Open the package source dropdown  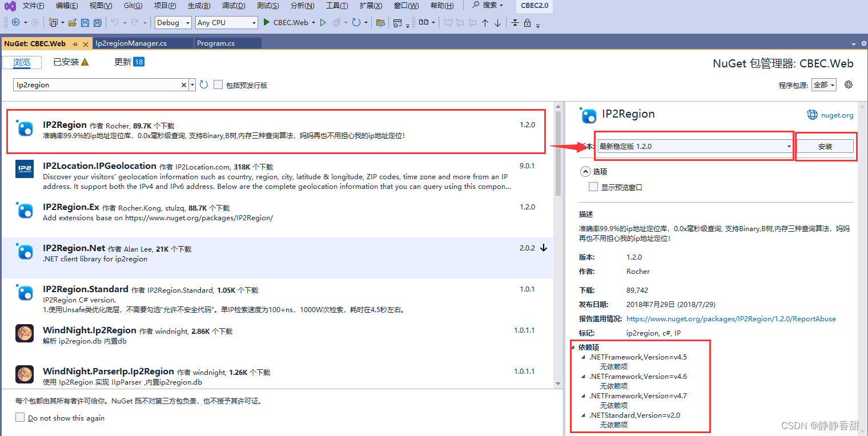tap(824, 84)
